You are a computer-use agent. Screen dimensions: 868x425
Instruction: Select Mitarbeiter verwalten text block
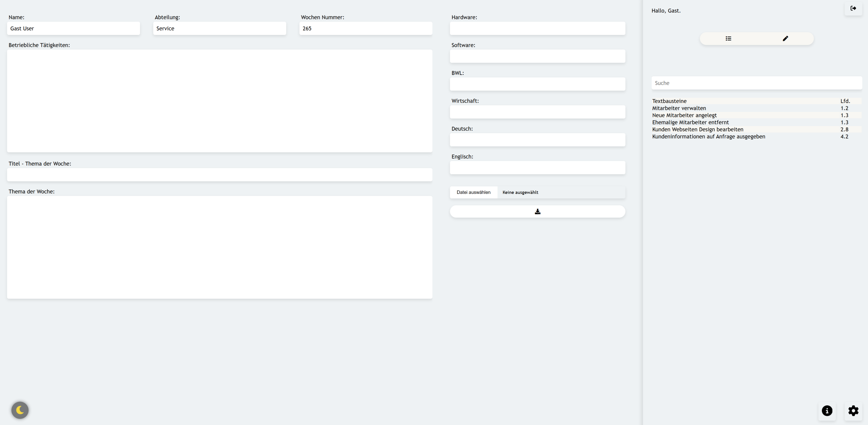(679, 108)
